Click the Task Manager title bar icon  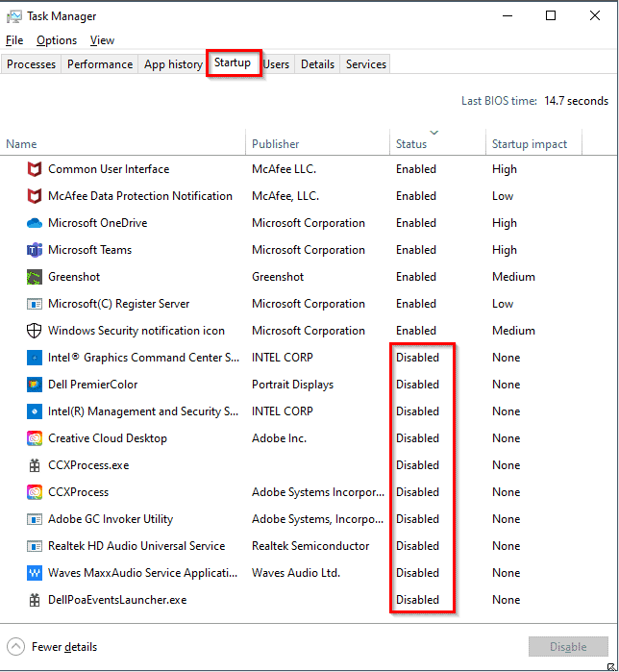[x=14, y=16]
